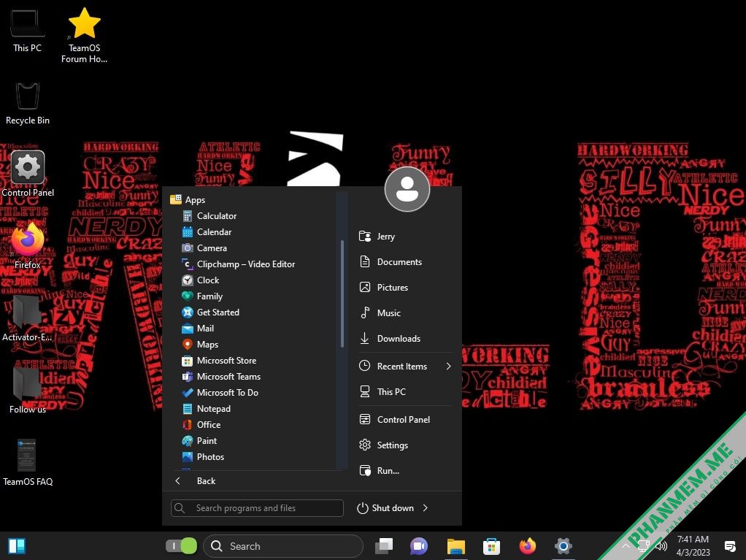
Task: Click the taskbar Search box
Action: [x=283, y=545]
